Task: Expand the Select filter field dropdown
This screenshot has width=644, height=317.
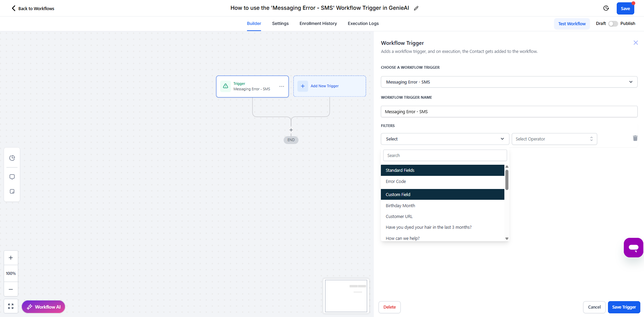Action: 444,139
